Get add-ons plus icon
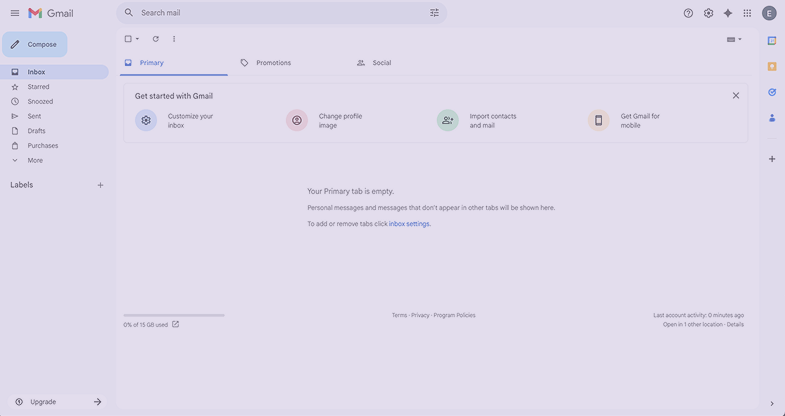This screenshot has height=416, width=785. 772,159
